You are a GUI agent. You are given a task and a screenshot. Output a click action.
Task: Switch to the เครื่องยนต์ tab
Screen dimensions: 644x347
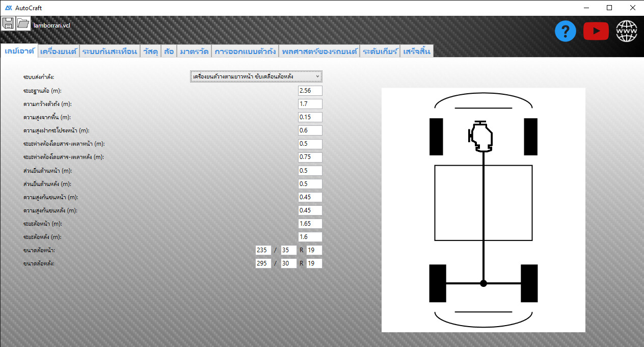click(x=59, y=51)
